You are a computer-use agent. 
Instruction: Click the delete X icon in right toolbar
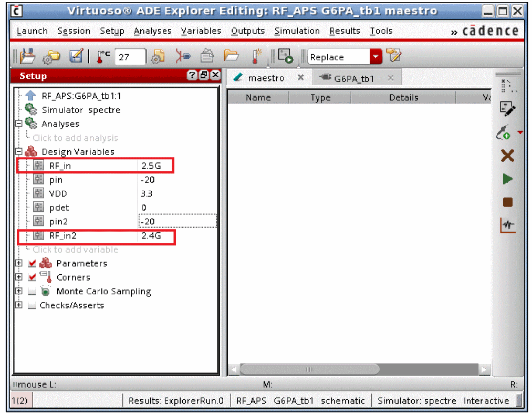point(507,156)
